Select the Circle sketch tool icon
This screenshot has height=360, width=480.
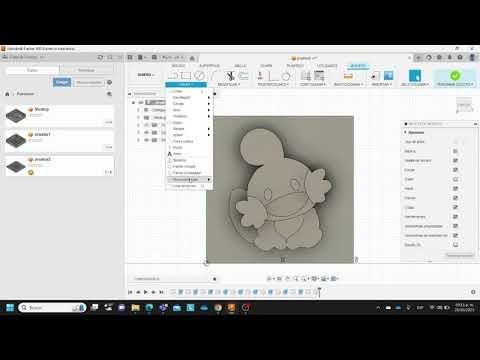(x=199, y=76)
